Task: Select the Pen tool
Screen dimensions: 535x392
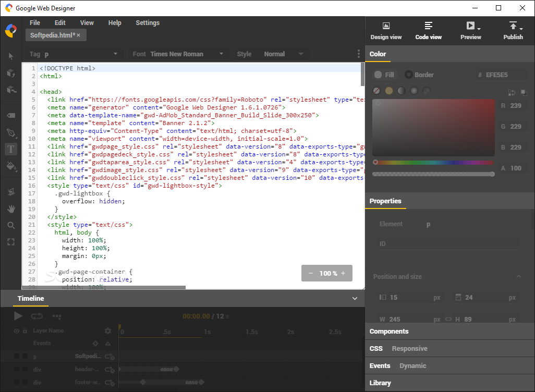Action: coord(11,132)
